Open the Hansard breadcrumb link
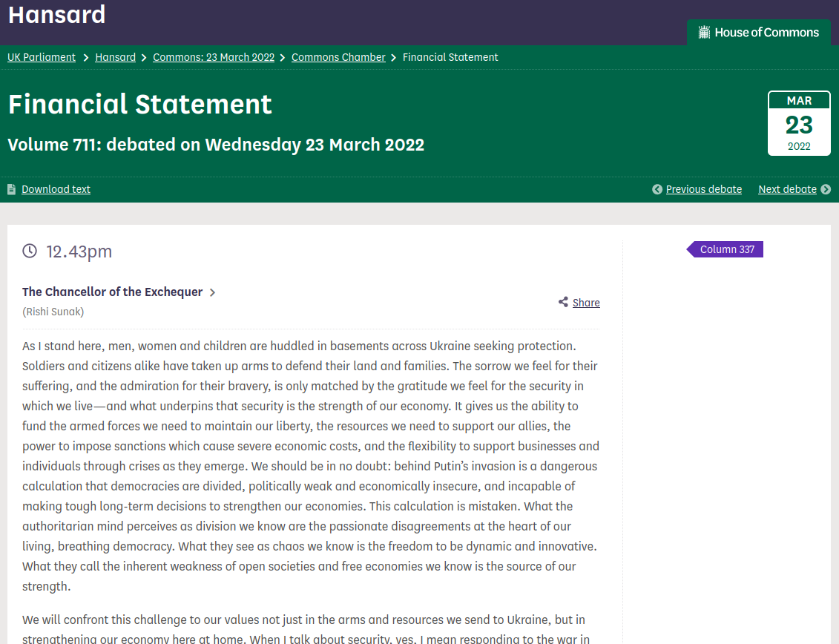The image size is (839, 644). [x=115, y=57]
